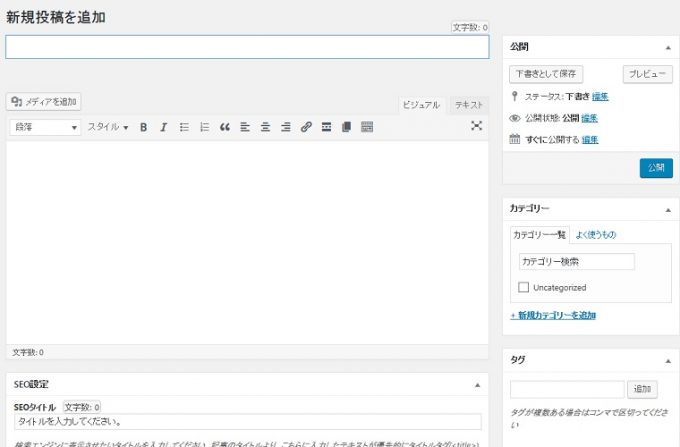Focus the post title input field
This screenshot has height=447, width=680.
click(x=247, y=47)
